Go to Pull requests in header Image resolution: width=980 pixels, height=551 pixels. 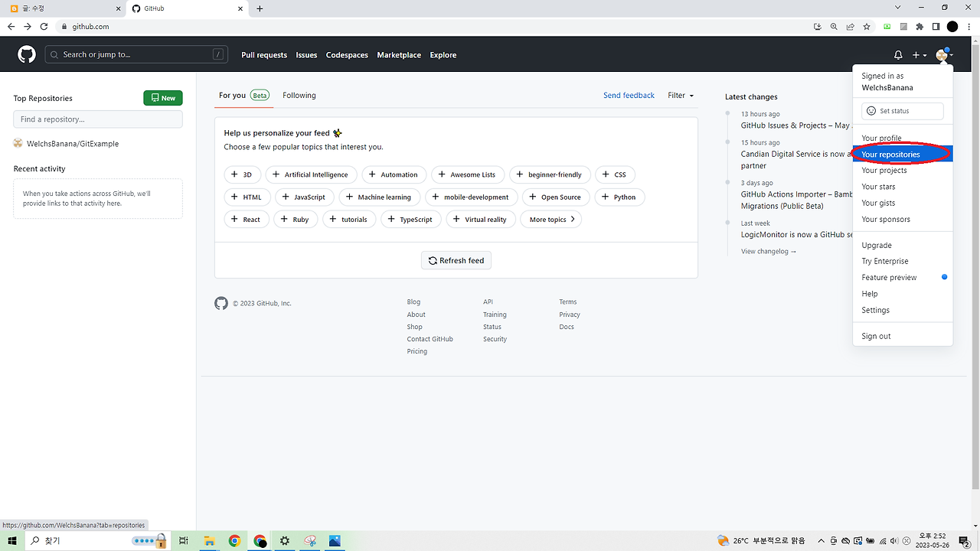[x=264, y=55]
